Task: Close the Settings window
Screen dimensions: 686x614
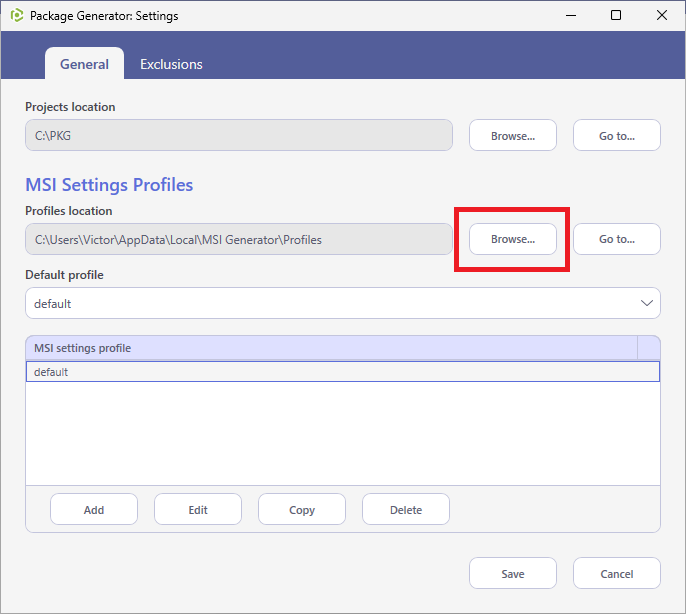Action: coord(662,15)
